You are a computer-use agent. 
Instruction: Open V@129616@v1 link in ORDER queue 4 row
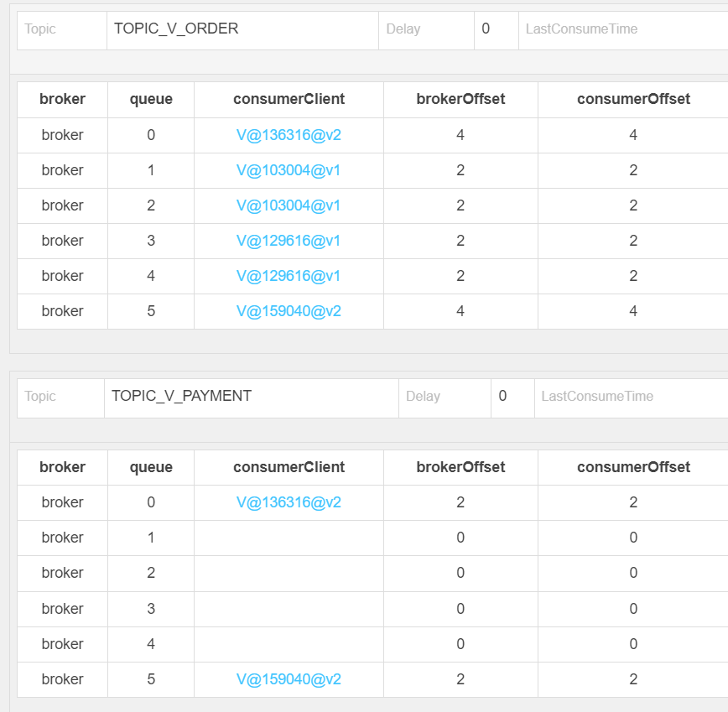click(x=289, y=276)
